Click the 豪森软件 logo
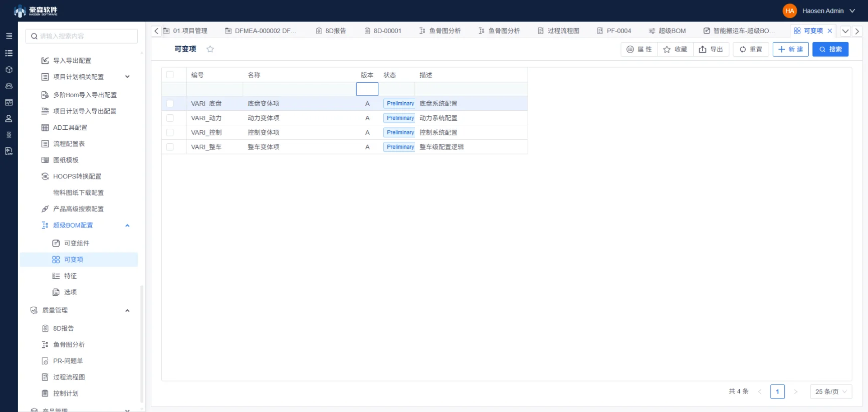The height and width of the screenshot is (412, 868). click(36, 11)
